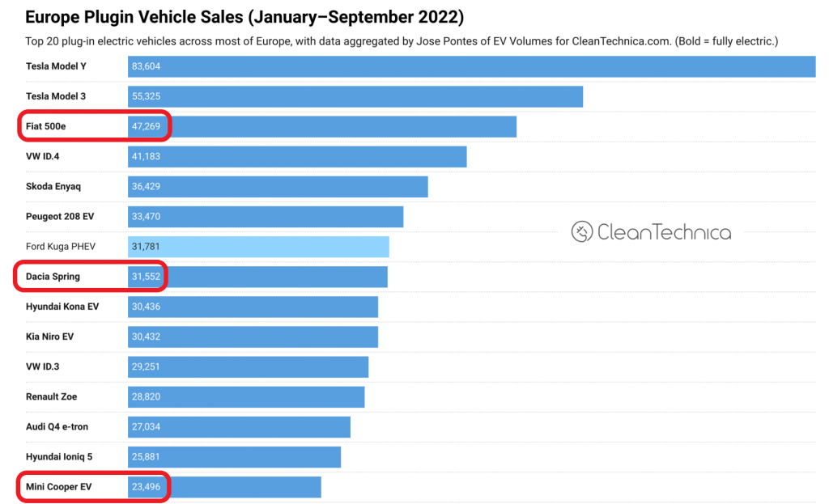Select the Kia Niro EV label
The width and height of the screenshot is (829, 504).
coord(50,337)
